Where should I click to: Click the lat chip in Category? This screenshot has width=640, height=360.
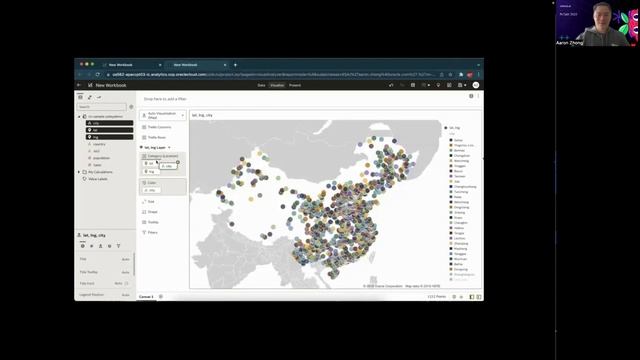(x=150, y=163)
